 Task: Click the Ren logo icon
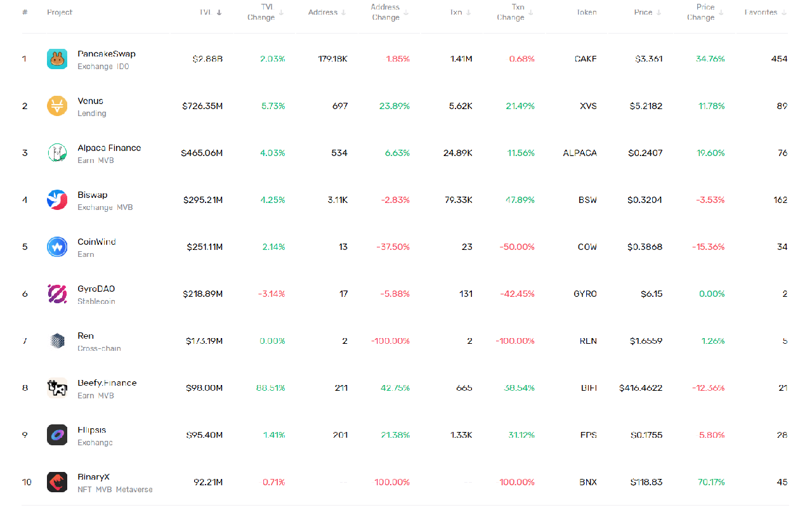pos(57,341)
